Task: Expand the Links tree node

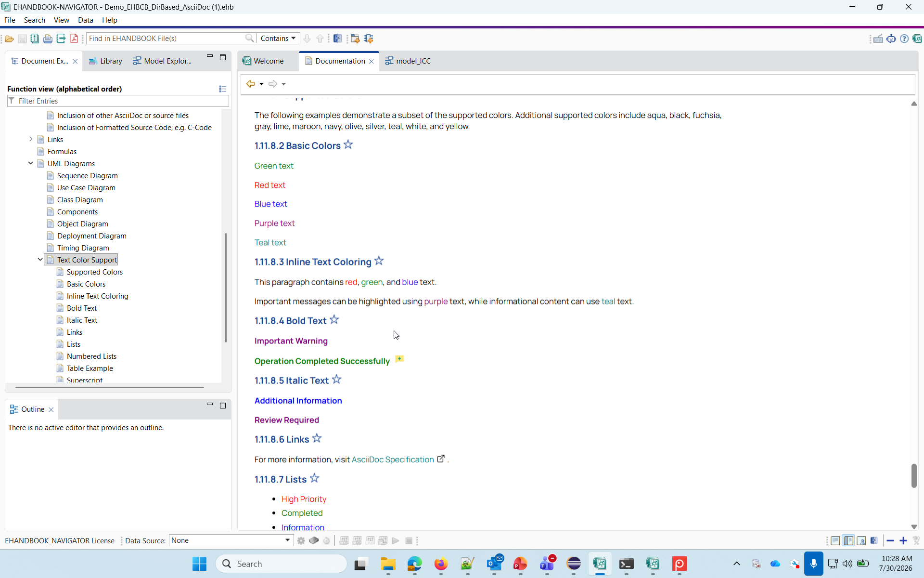Action: tap(31, 139)
